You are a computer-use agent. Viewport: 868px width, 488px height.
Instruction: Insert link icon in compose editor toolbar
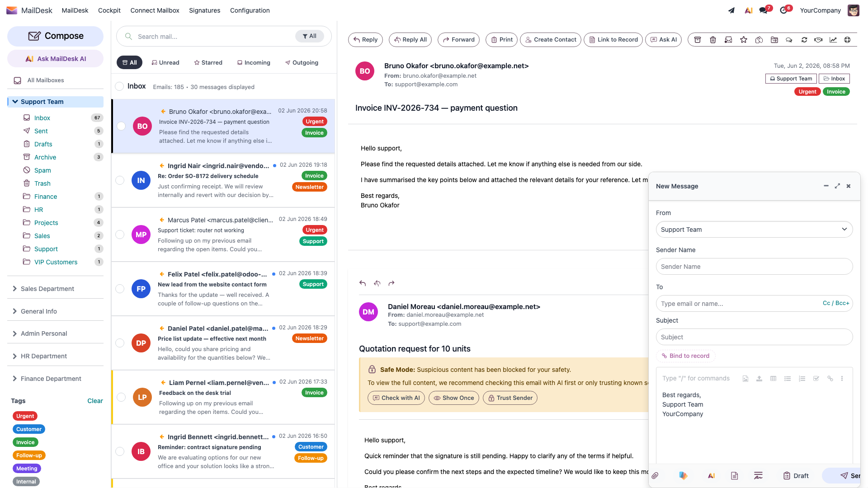(x=830, y=379)
